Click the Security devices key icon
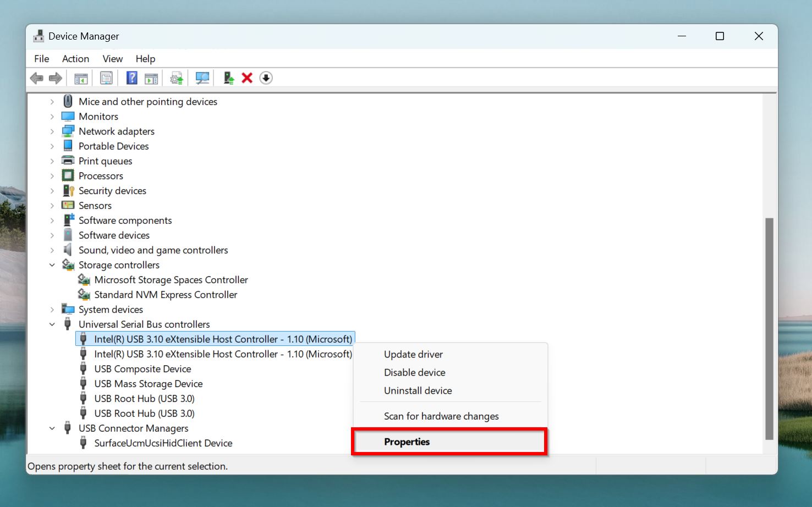This screenshot has height=507, width=812. pos(68,190)
